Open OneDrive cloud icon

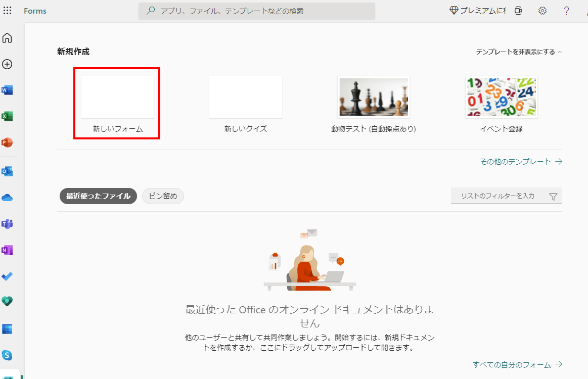(7, 198)
